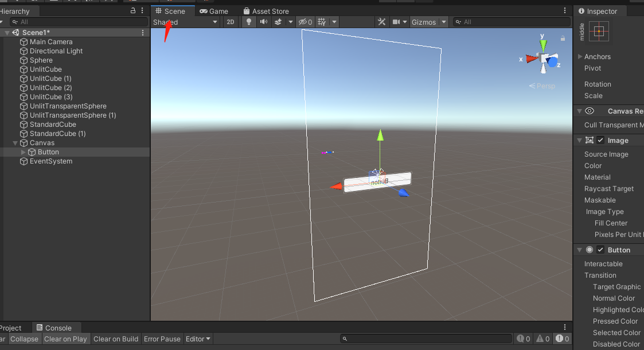
Task: Toggle the 2D view mode button
Action: (231, 22)
